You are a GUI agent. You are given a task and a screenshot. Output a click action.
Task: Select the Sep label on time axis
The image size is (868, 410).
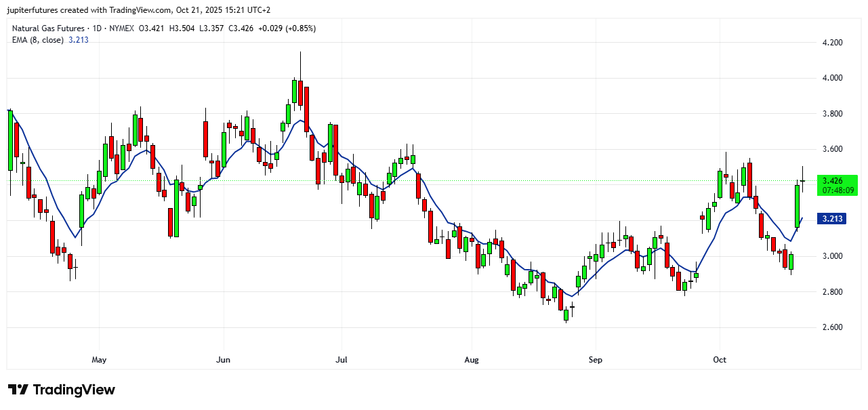tap(595, 360)
